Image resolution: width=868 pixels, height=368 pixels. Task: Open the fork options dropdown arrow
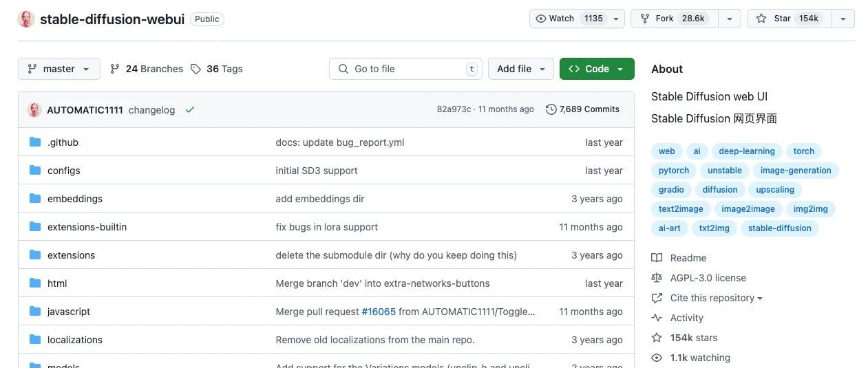[730, 19]
